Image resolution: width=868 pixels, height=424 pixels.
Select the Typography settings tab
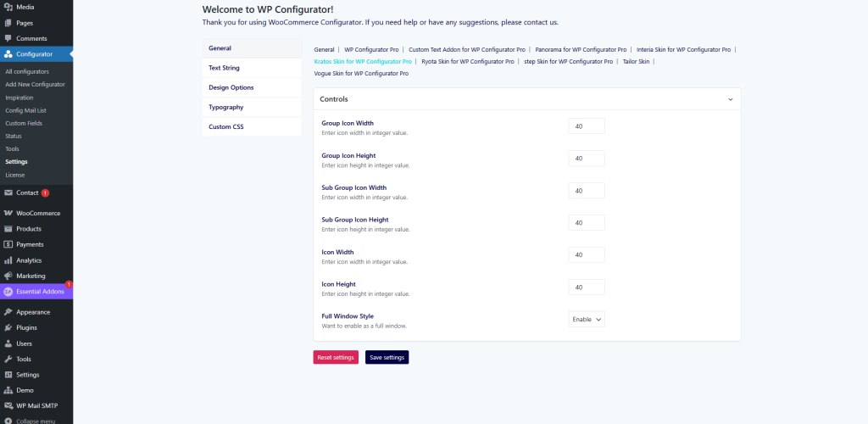point(225,107)
